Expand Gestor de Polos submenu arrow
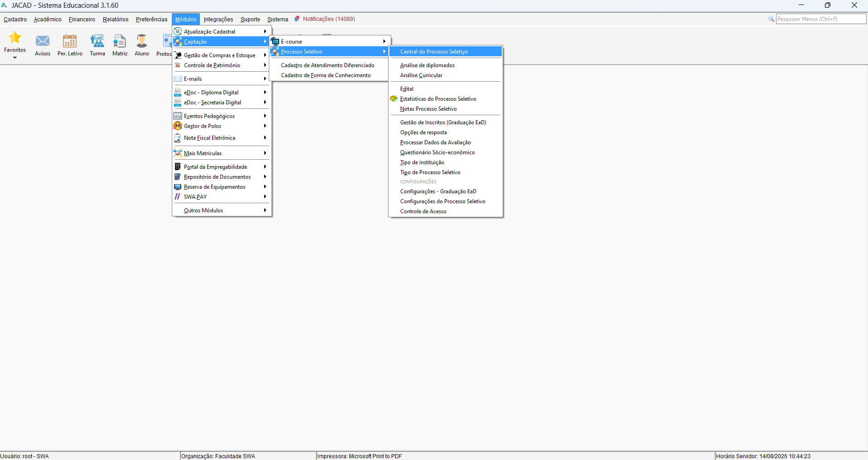The height and width of the screenshot is (460, 868). (265, 126)
